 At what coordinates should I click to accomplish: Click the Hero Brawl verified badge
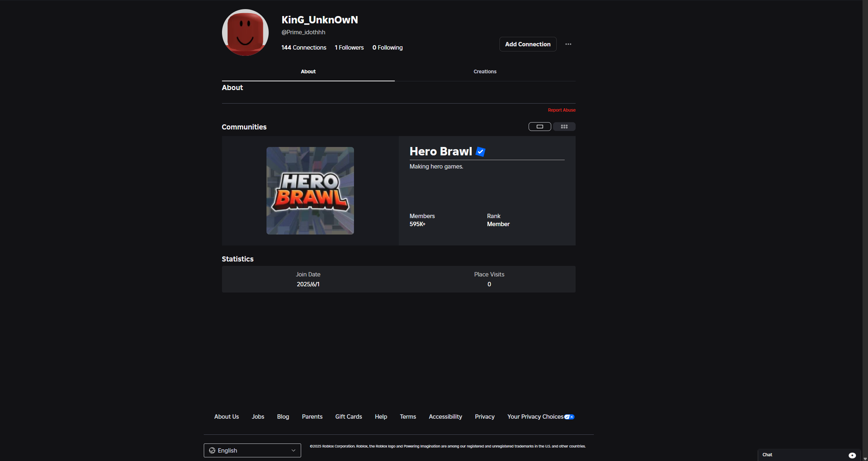(x=480, y=152)
